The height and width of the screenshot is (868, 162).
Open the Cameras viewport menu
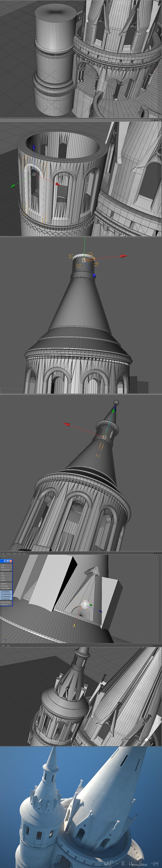(x=8, y=553)
